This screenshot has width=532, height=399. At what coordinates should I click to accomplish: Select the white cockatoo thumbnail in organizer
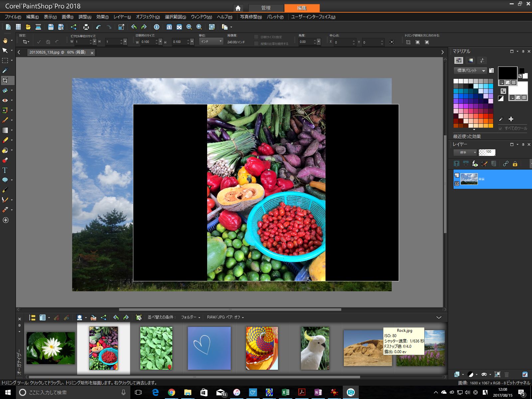[x=315, y=348]
